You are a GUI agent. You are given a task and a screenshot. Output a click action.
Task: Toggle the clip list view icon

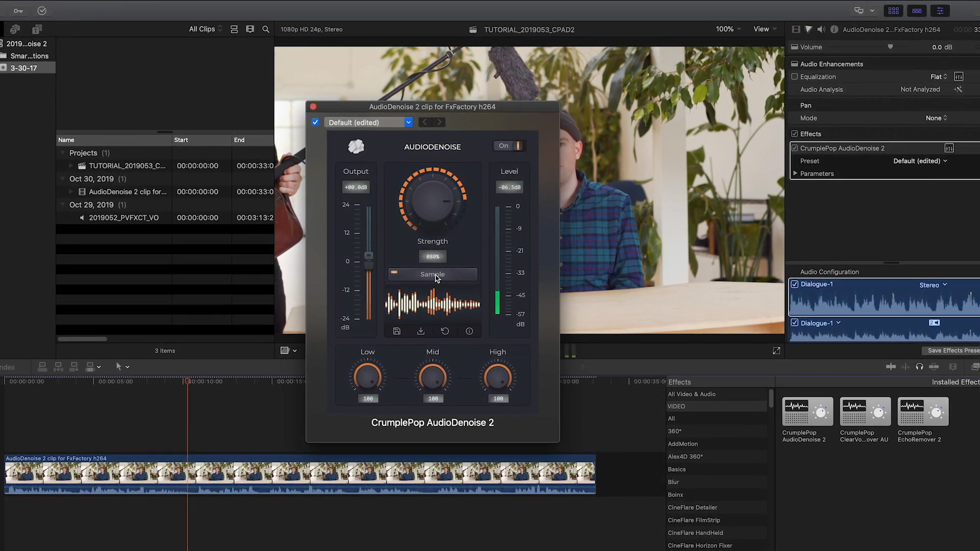pyautogui.click(x=234, y=29)
